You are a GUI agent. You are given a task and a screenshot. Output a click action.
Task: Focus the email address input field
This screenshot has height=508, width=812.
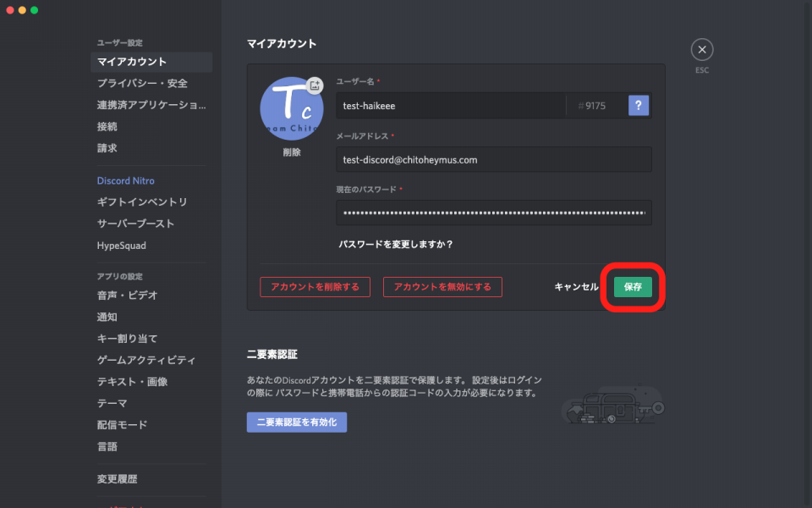coord(493,160)
